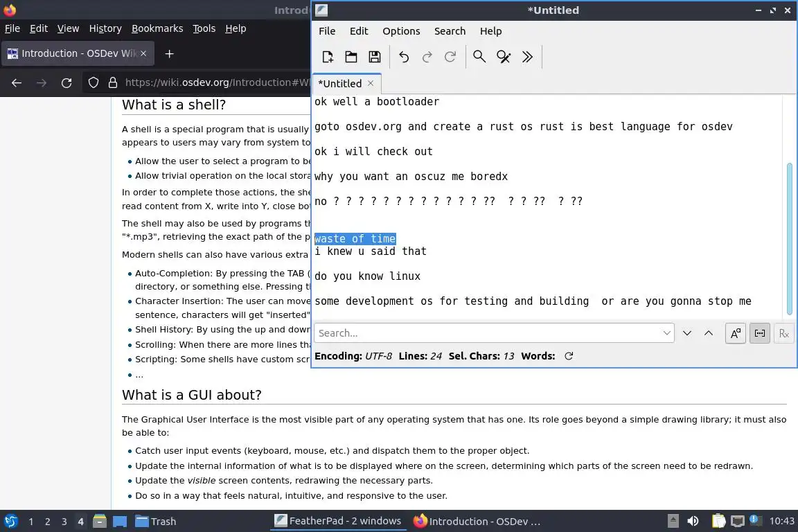798x532 pixels.
Task: Open FeatherPad Edit menu
Action: pyautogui.click(x=359, y=31)
